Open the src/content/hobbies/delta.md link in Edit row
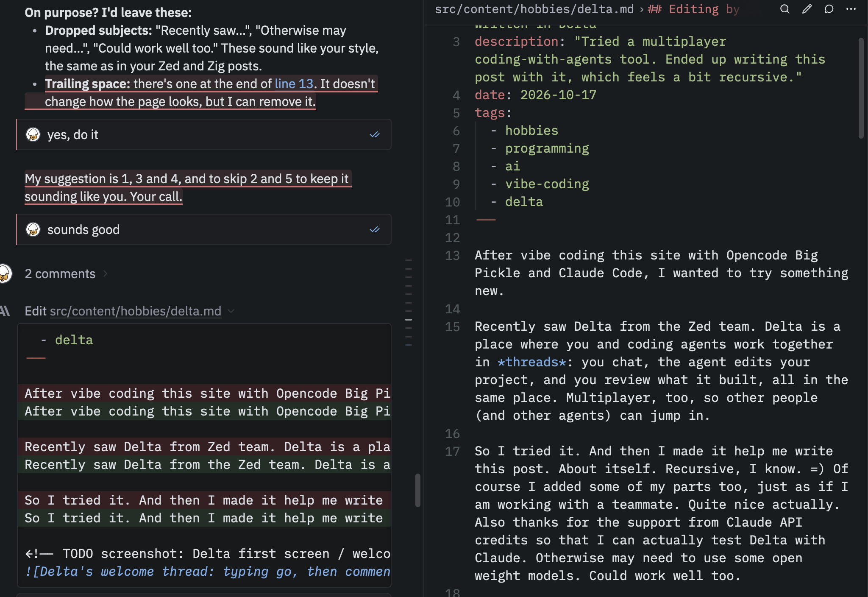The width and height of the screenshot is (868, 597). pyautogui.click(x=136, y=311)
